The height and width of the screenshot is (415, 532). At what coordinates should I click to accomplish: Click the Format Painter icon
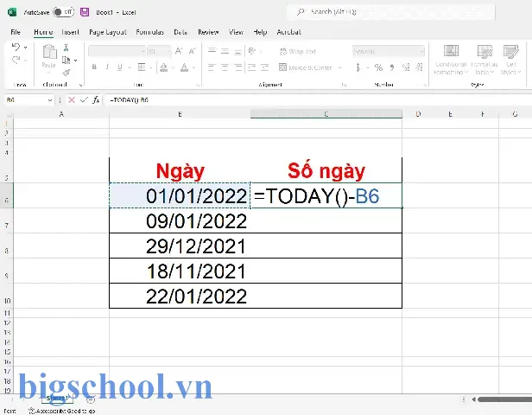tap(66, 73)
